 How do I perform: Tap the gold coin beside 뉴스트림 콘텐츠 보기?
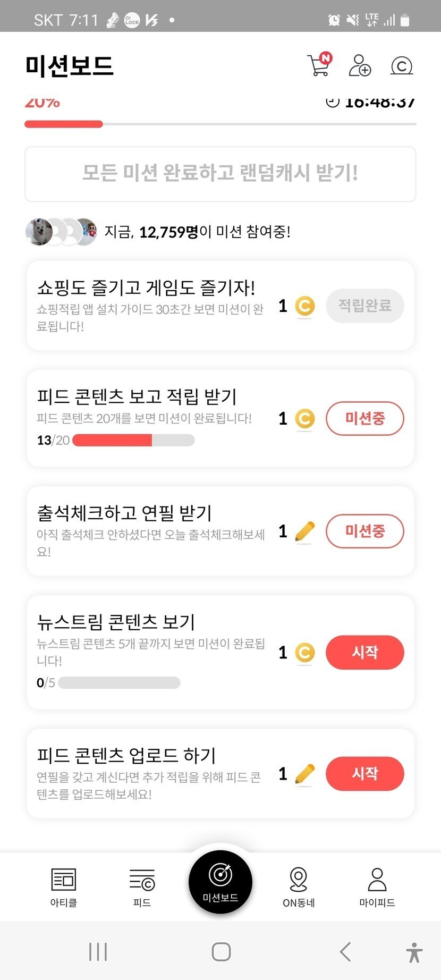click(x=304, y=652)
